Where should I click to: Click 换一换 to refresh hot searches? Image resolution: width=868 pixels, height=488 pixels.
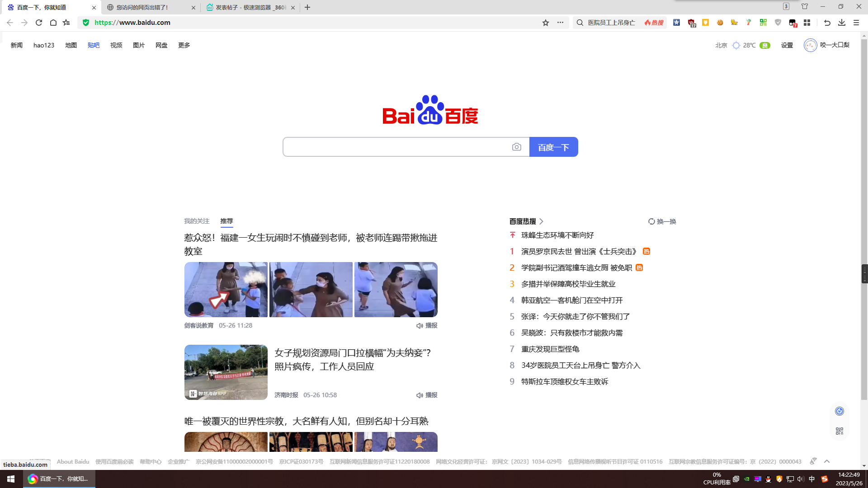pos(662,221)
